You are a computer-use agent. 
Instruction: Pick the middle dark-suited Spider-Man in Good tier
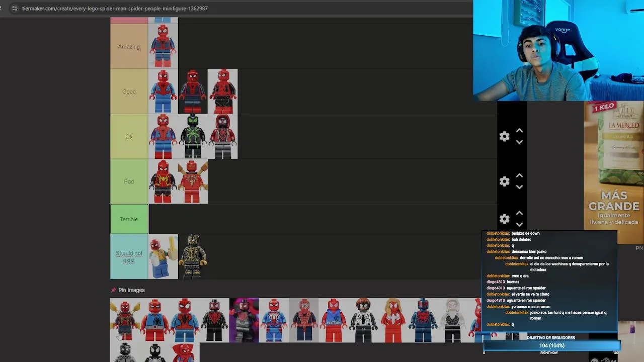coord(193,92)
